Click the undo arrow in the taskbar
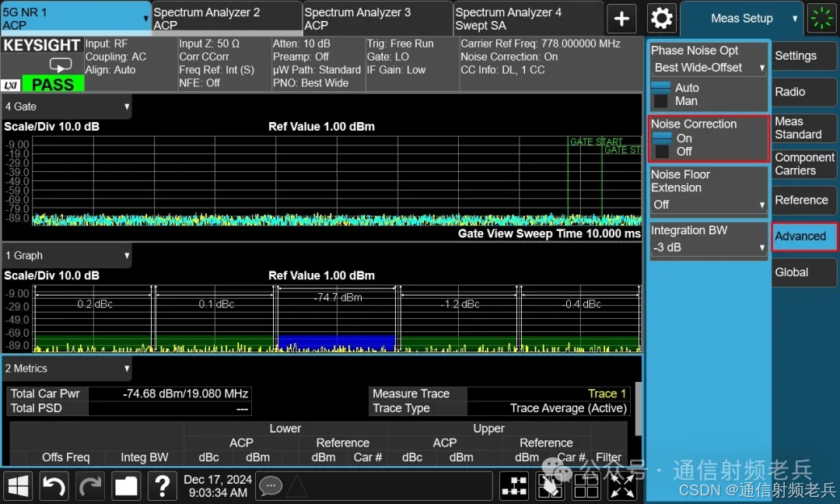 tap(53, 486)
